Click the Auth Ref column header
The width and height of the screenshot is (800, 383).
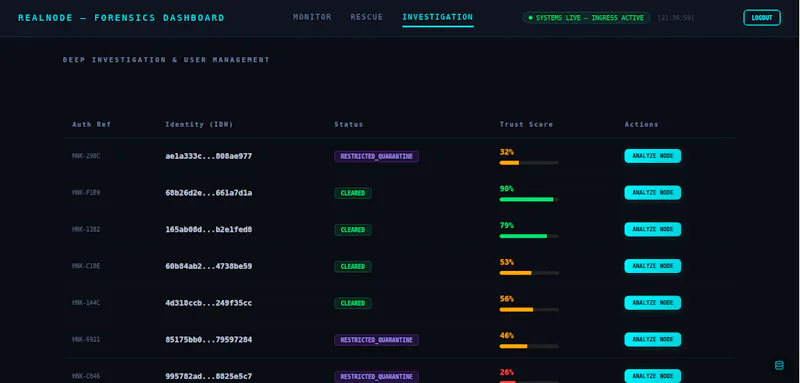tap(91, 124)
